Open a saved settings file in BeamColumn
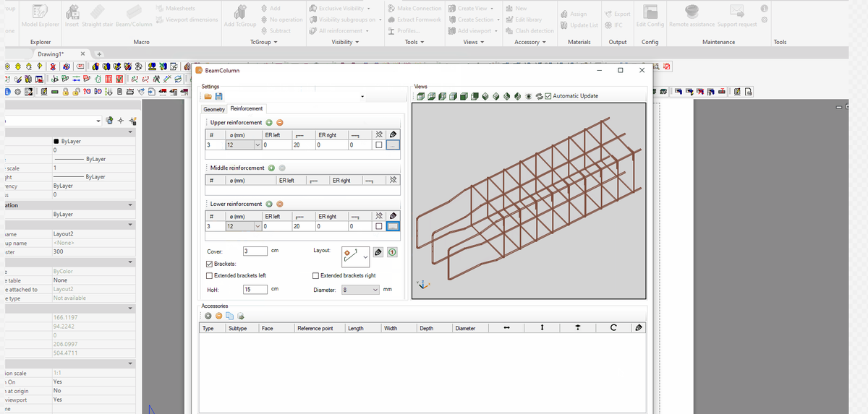Image resolution: width=868 pixels, height=414 pixels. click(x=208, y=96)
